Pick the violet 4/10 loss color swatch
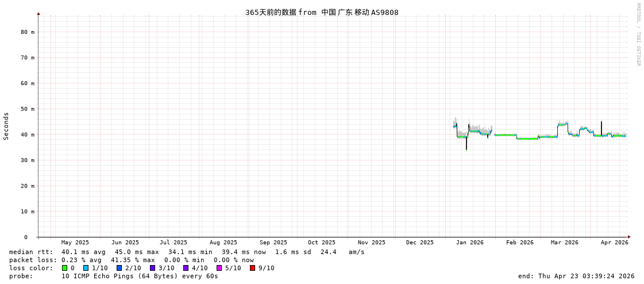Image resolution: width=644 pixels, height=284 pixels. click(186, 268)
